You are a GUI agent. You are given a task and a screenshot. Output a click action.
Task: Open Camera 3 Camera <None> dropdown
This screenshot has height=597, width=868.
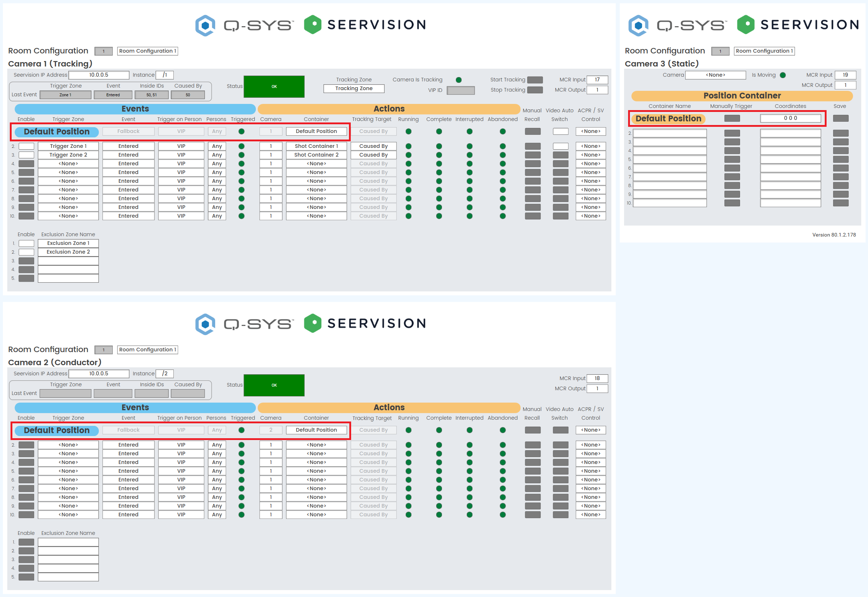click(x=715, y=75)
